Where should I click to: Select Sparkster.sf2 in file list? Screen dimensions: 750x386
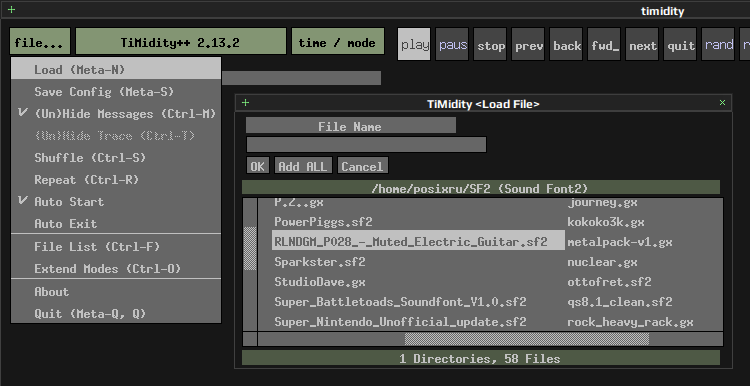coord(320,262)
